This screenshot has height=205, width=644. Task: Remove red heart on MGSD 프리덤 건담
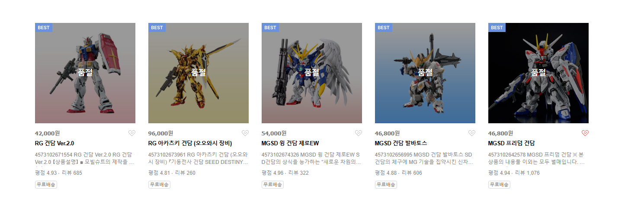pos(585,133)
